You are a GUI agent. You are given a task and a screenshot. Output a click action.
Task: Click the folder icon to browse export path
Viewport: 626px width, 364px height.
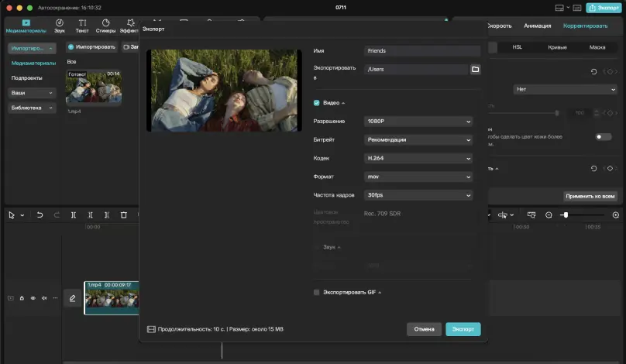click(475, 70)
